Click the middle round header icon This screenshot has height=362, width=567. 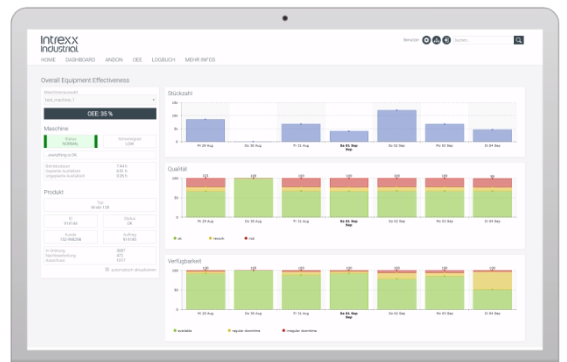(436, 40)
